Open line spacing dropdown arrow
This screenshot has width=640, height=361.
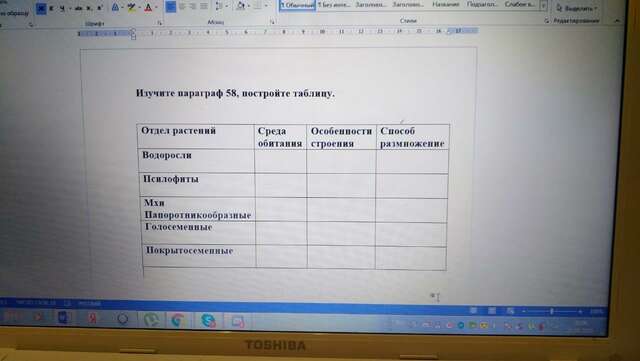[227, 7]
